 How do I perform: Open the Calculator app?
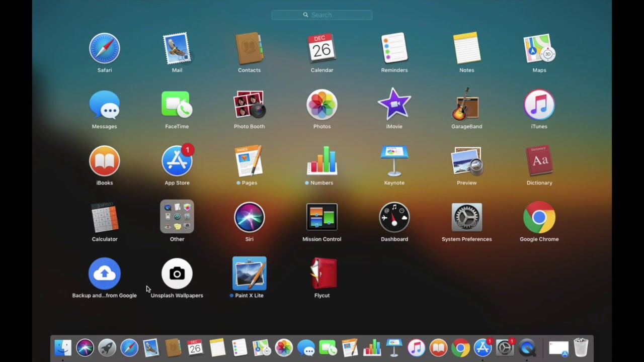pos(105,217)
